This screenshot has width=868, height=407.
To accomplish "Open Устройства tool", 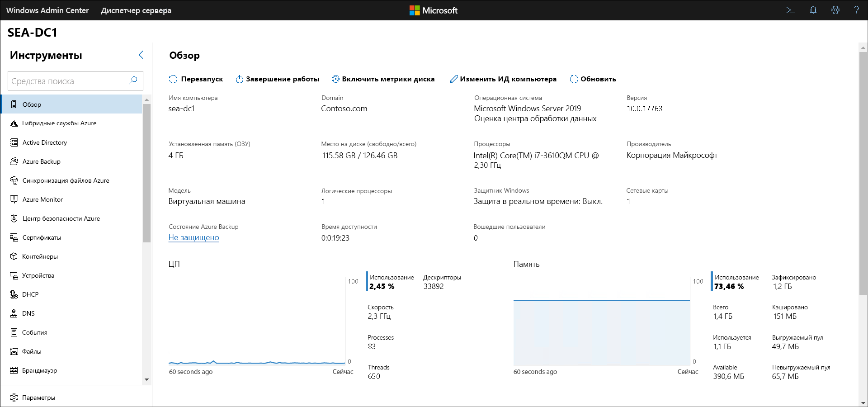I will 72,275.
